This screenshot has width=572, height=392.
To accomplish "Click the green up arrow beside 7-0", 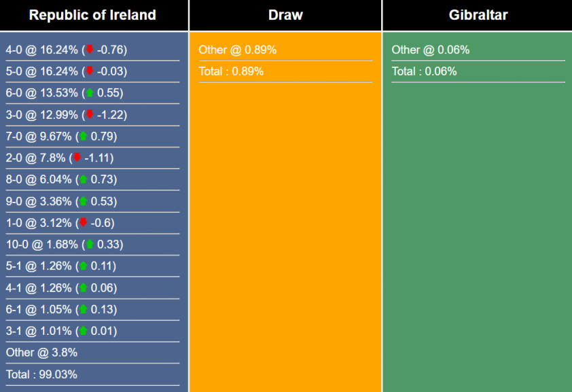I will tap(84, 137).
